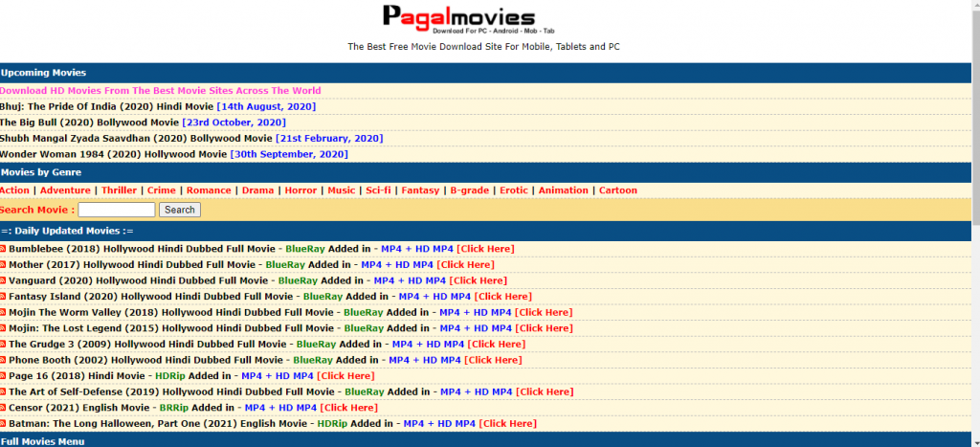Click RSS icon beside Censor (2021)
Screen dimensions: 980x447
(3, 409)
